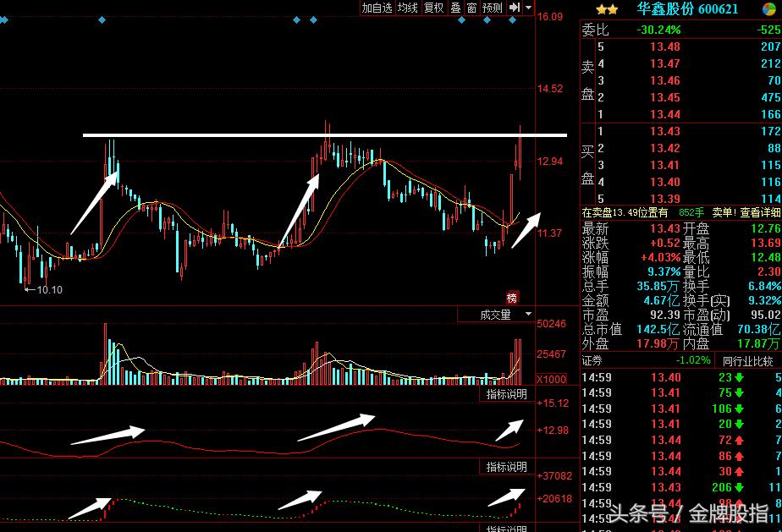
Task: Click the green down arrow beside volume 23
Action: [x=739, y=377]
